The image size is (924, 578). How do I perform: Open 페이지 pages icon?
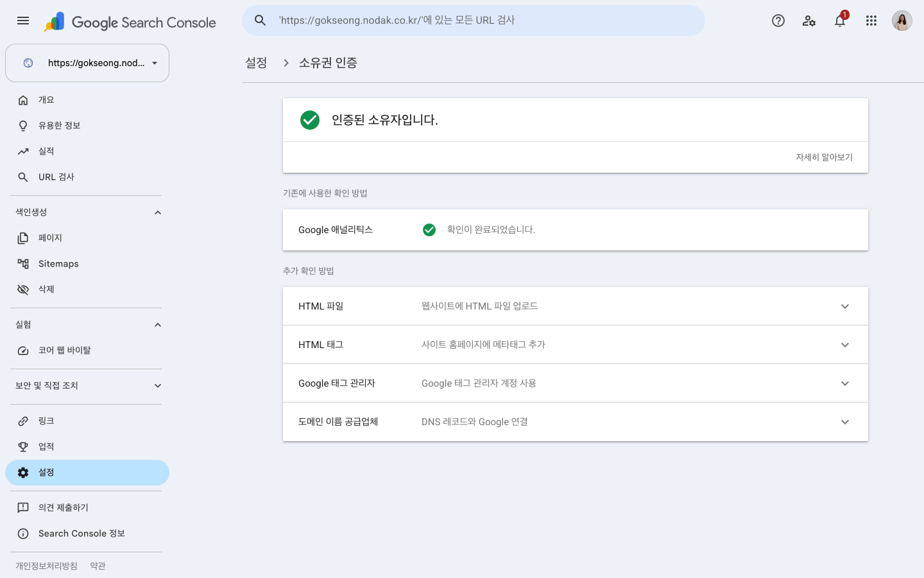(23, 238)
